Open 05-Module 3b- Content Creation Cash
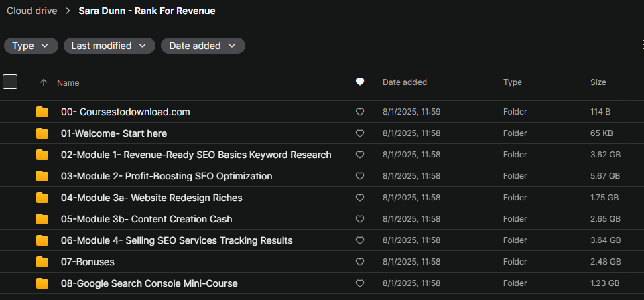 tap(146, 219)
